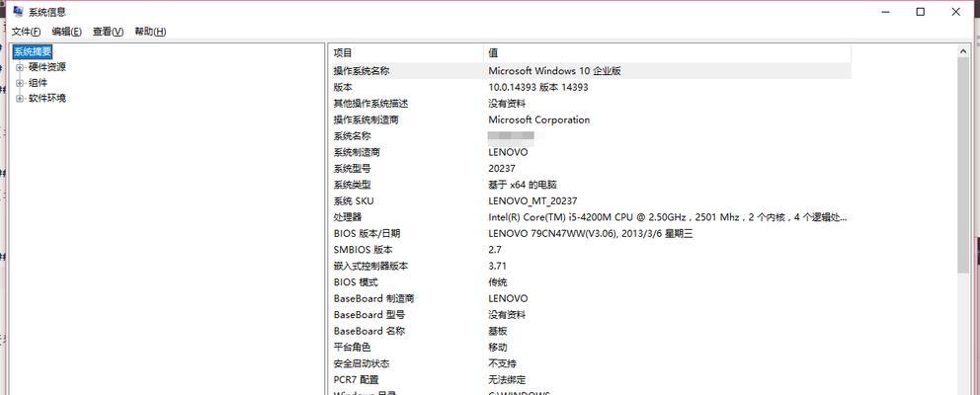Click the scroll up arrow of details list

(x=963, y=51)
